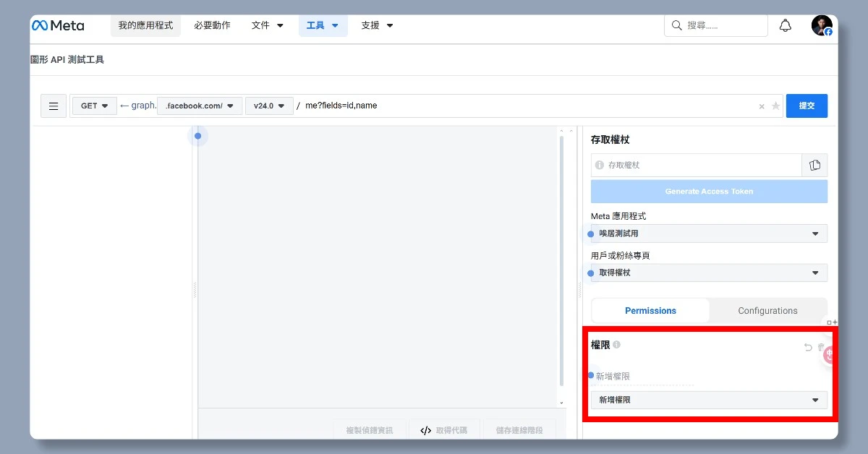Click 儲存連線階段 button

click(519, 430)
